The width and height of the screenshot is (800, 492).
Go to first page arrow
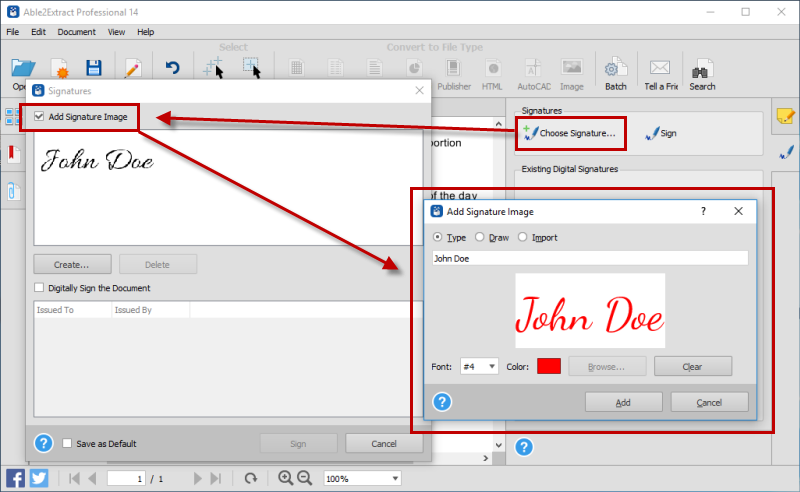(x=74, y=478)
